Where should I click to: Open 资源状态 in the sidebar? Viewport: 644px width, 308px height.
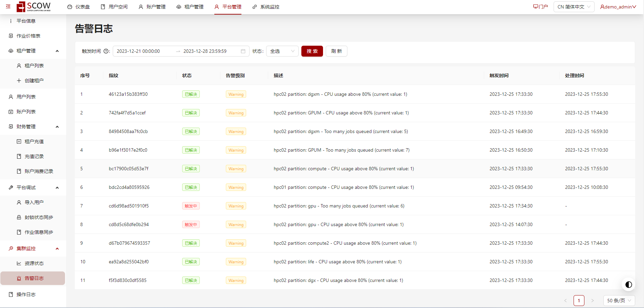coord(34,263)
